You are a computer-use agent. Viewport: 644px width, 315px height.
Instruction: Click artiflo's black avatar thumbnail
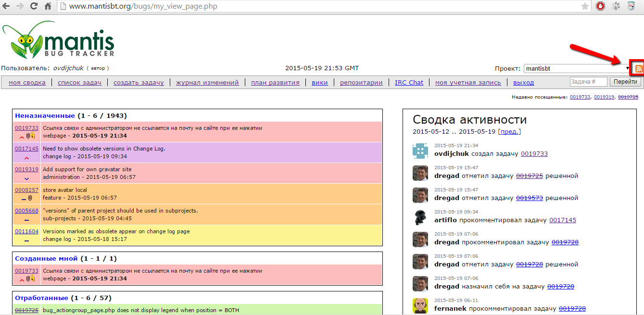pos(420,217)
